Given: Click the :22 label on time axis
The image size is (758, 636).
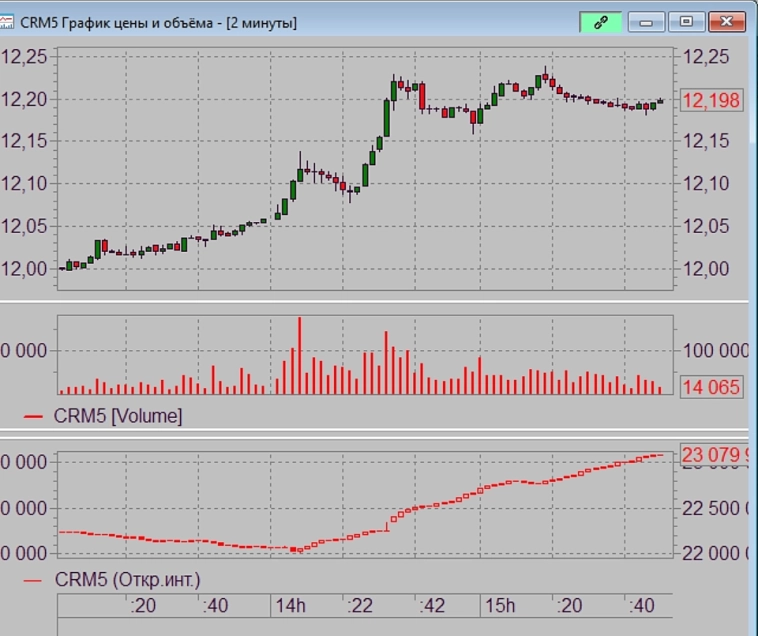Looking at the screenshot, I should (360, 606).
